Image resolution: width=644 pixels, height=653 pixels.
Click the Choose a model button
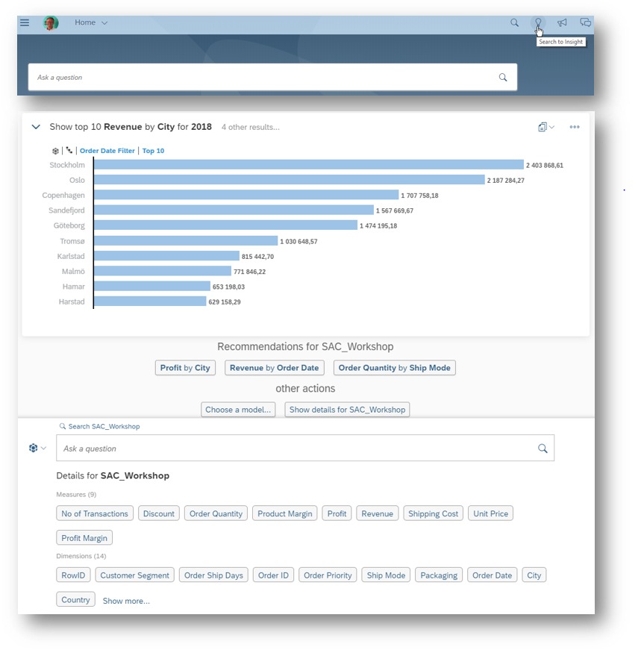pos(239,410)
